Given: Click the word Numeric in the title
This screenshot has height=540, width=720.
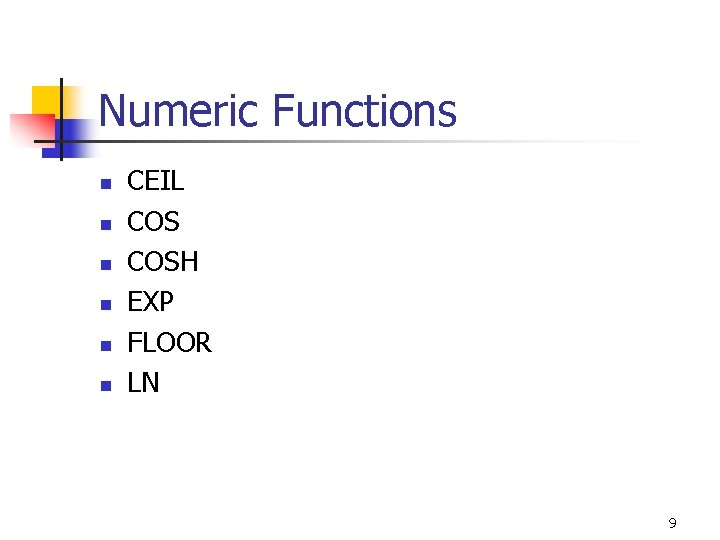Looking at the screenshot, I should [x=180, y=111].
